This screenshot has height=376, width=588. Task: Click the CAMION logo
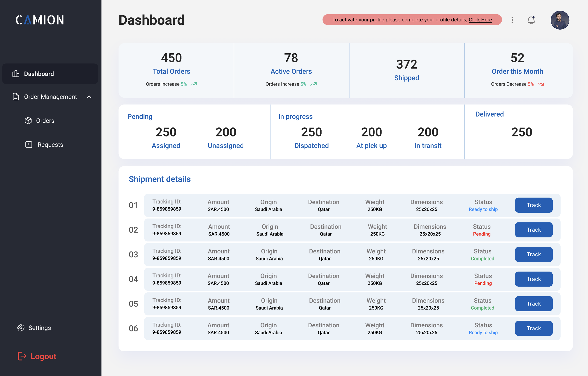click(x=40, y=20)
